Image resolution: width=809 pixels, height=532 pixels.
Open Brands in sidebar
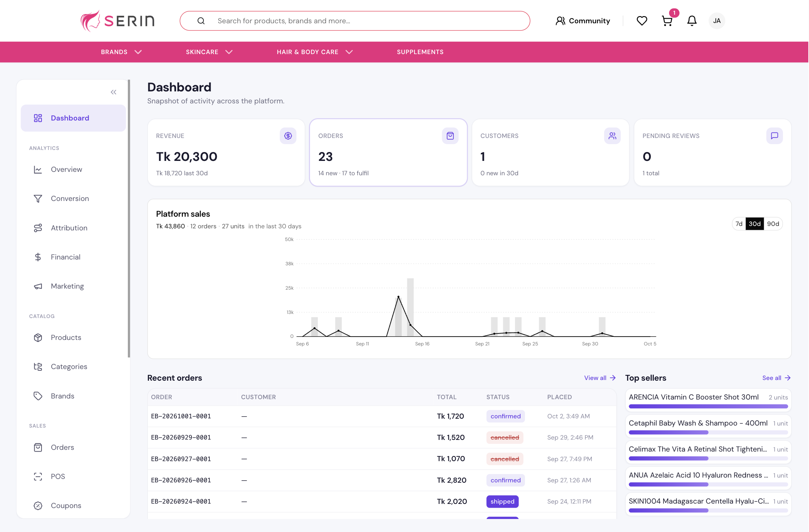pos(73,396)
